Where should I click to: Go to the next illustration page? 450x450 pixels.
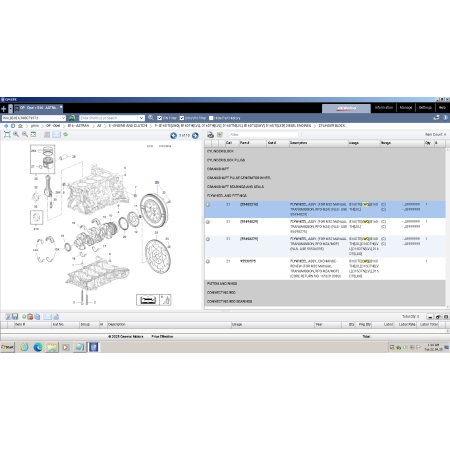click(195, 135)
